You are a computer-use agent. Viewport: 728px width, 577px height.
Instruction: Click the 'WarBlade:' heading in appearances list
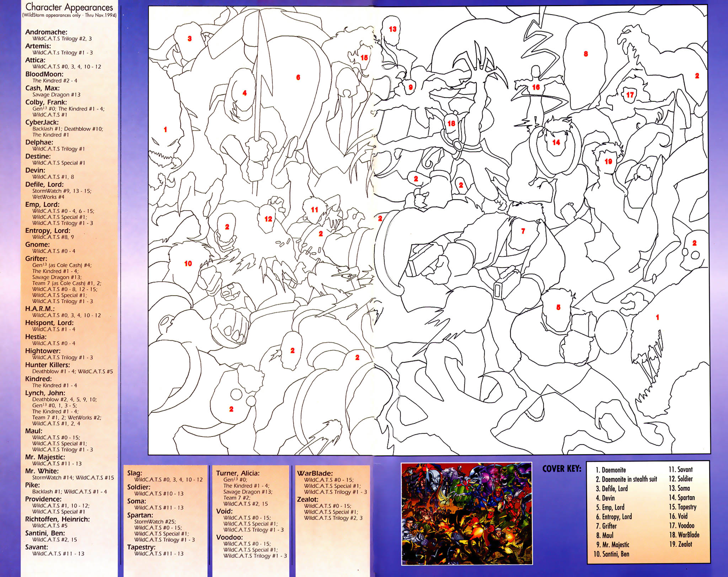(315, 473)
